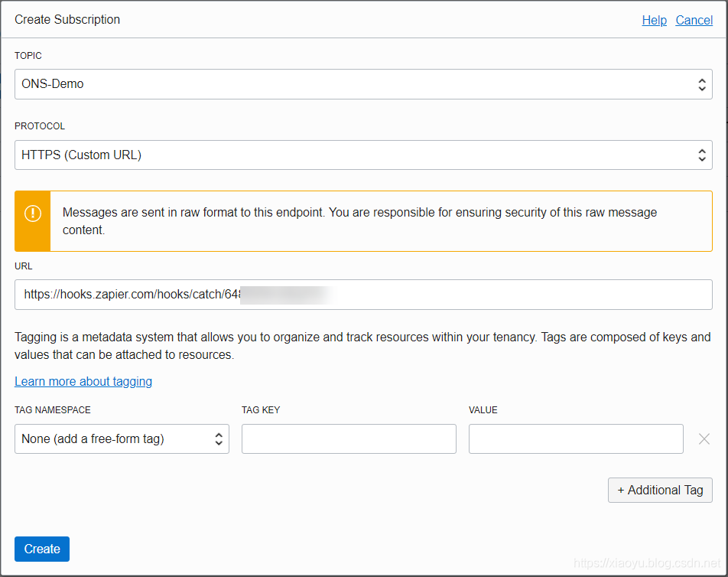Click the Create Subscription dialog title

[67, 20]
